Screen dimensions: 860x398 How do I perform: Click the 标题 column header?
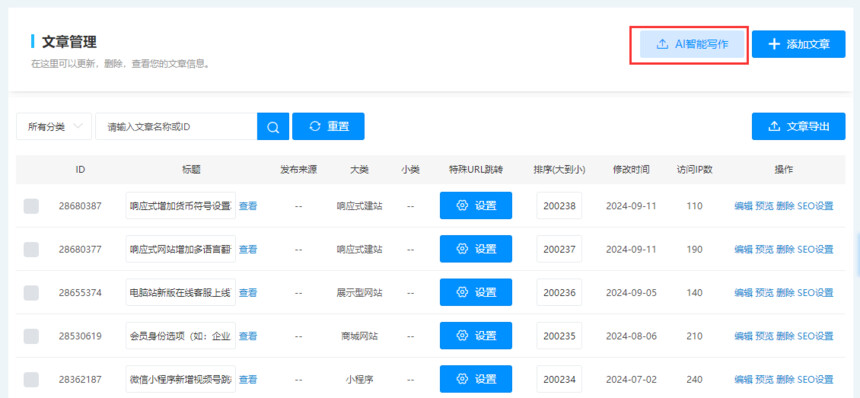(191, 170)
